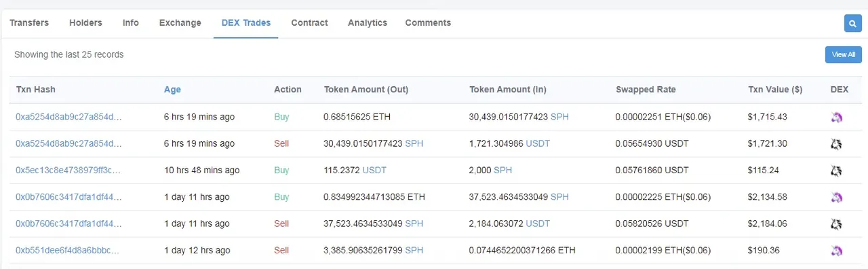868x269 pixels.
Task: Open transaction hash 0xb551dee6f4d8a6bbbc
Action: (68, 250)
